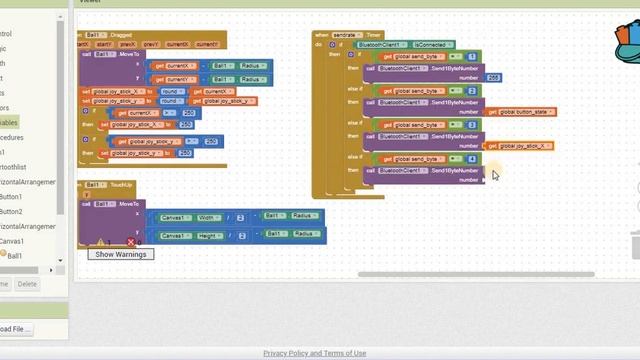
Task: Select the Ball1 component tree entry
Action: tap(14, 256)
